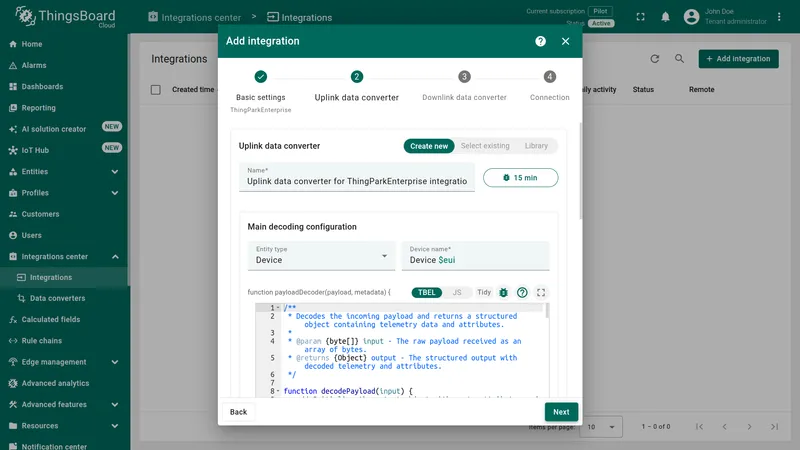Image resolution: width=800 pixels, height=450 pixels.
Task: Go to next table page
Action: [x=749, y=427]
